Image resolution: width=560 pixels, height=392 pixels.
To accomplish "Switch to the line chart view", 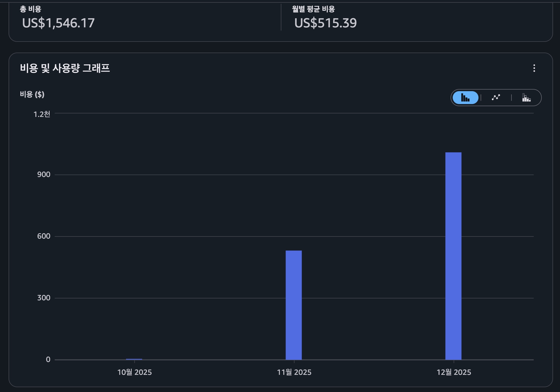I will pyautogui.click(x=496, y=98).
